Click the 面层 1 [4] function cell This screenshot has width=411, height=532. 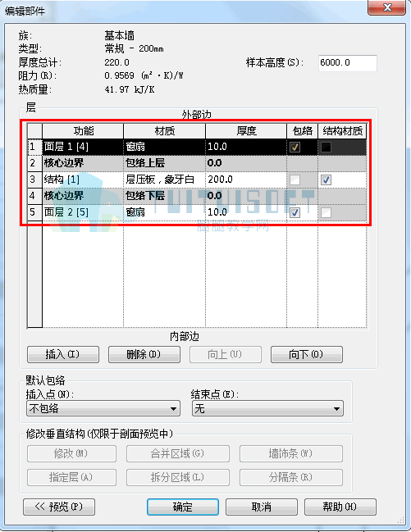[x=83, y=147]
